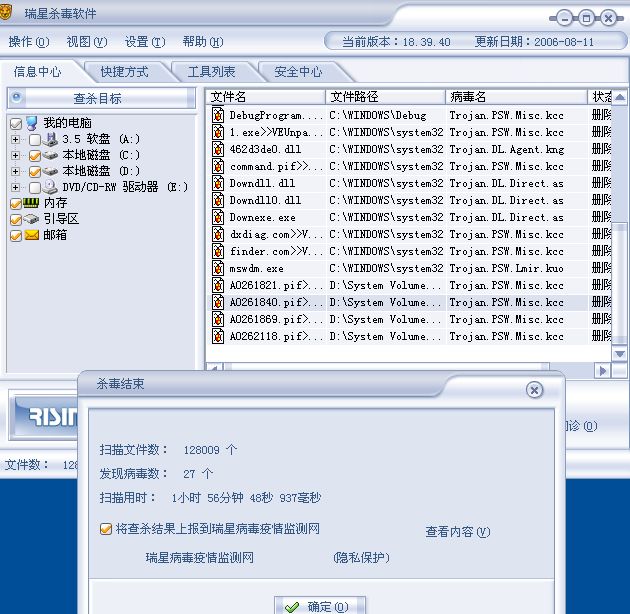Click the memory chip icon next to 内存
Image resolution: width=630 pixels, height=614 pixels.
(x=31, y=203)
